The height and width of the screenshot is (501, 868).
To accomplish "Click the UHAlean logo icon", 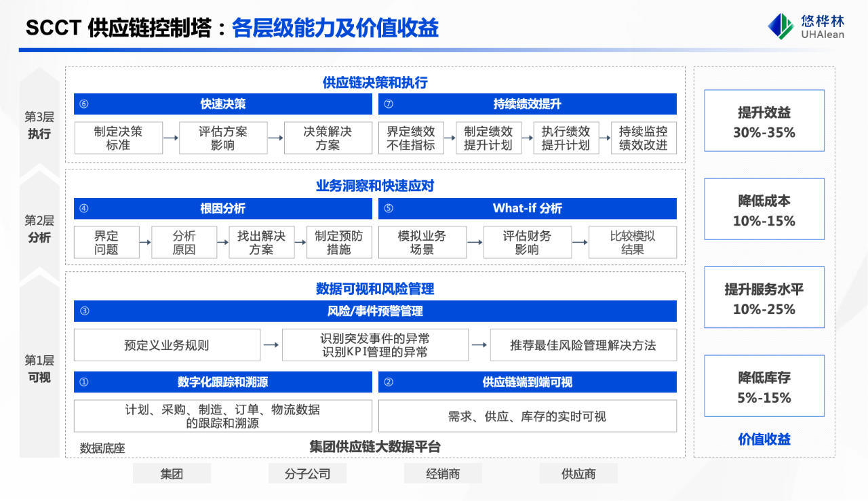I will click(781, 26).
